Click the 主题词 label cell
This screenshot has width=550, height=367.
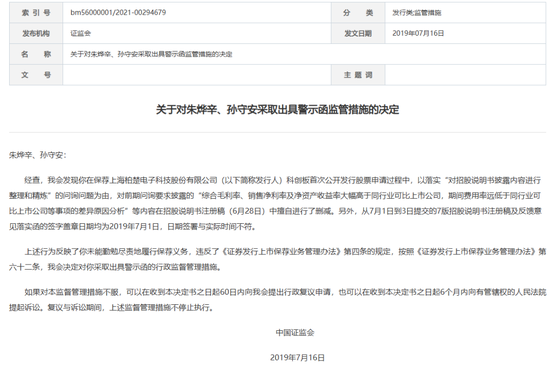point(358,75)
